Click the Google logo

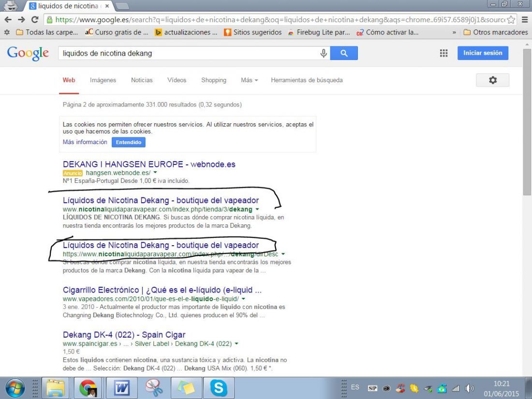click(28, 53)
